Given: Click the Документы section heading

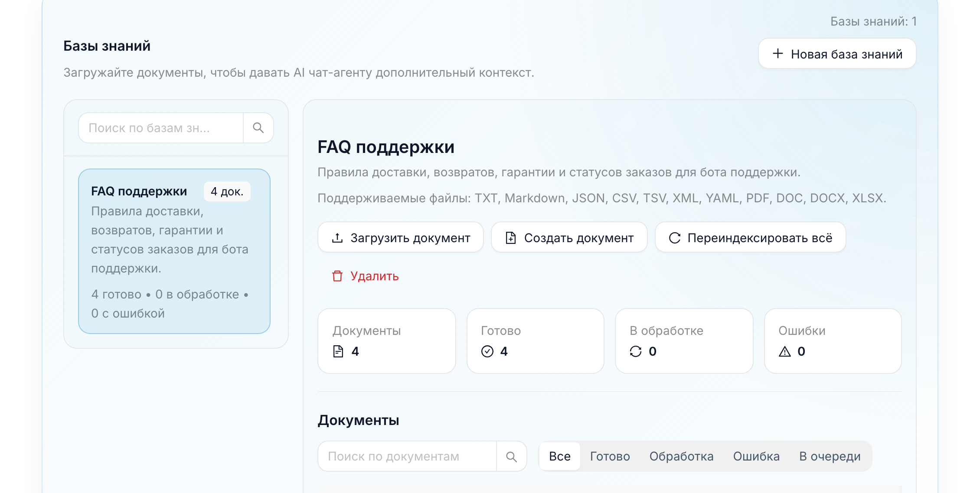Looking at the screenshot, I should 358,420.
